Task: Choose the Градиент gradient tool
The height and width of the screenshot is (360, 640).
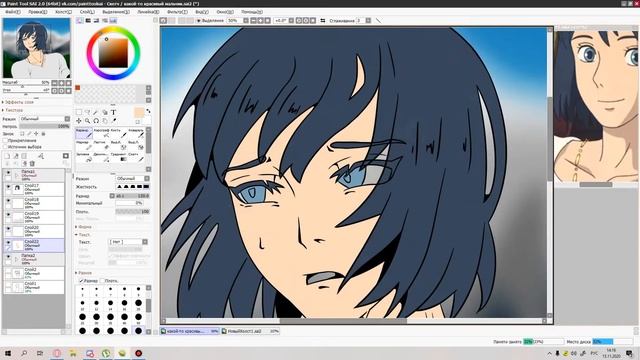Action: coord(119,157)
